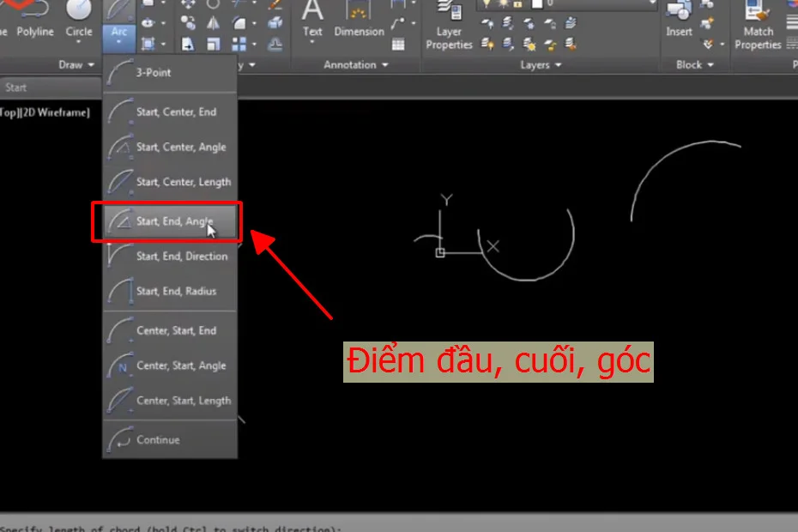The height and width of the screenshot is (532, 798).
Task: Click the Match Properties tool
Action: 758,26
